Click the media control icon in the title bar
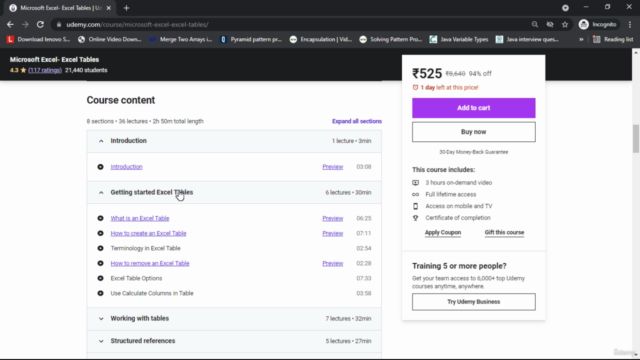Viewport: 640px width, 360px height. (x=565, y=8)
